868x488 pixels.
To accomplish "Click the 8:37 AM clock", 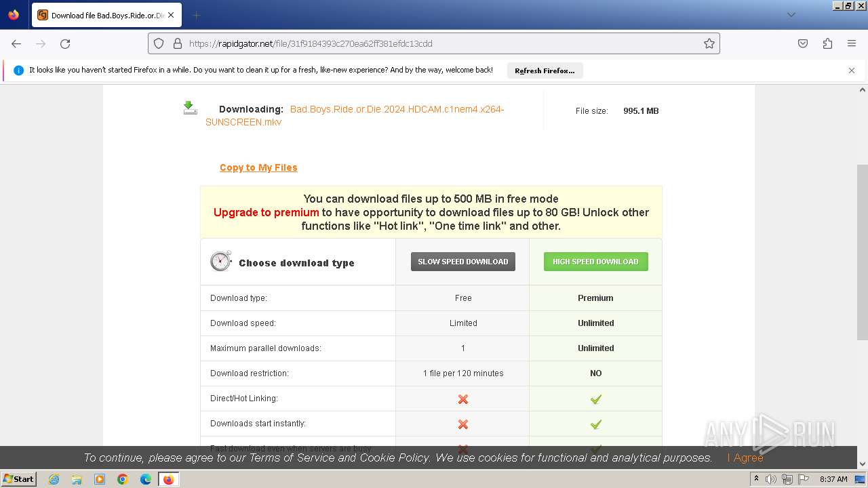I will (833, 479).
